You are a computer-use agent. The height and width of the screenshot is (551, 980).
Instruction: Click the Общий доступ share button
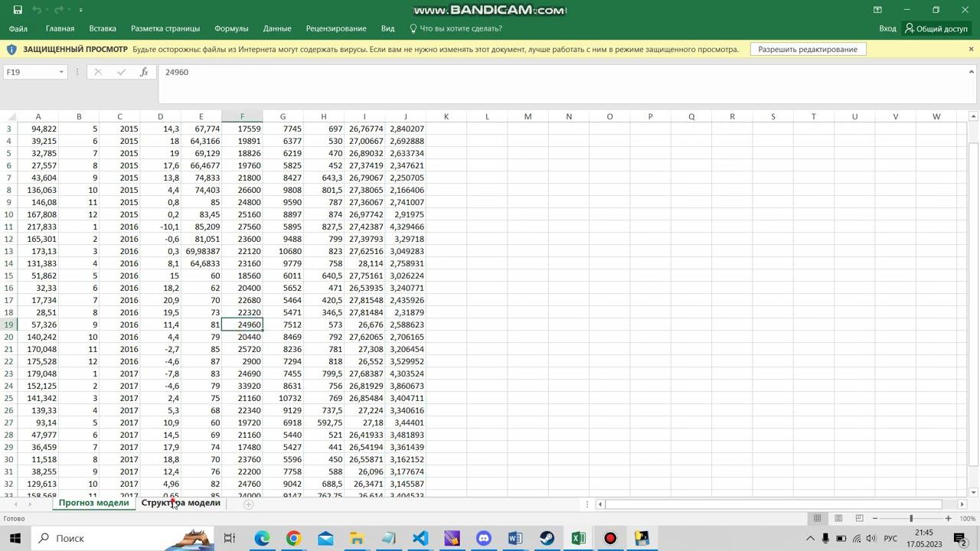point(936,28)
